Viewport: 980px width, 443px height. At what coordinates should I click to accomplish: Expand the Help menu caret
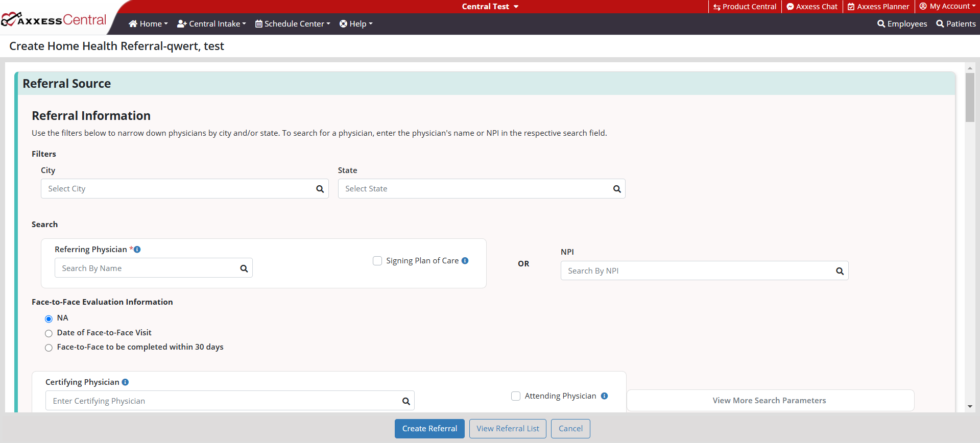click(371, 24)
